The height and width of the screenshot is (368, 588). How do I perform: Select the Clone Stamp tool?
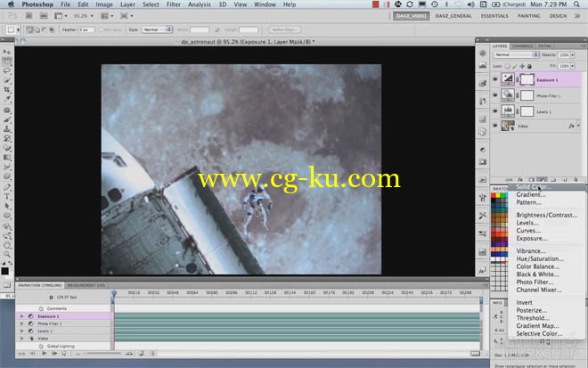[7, 129]
